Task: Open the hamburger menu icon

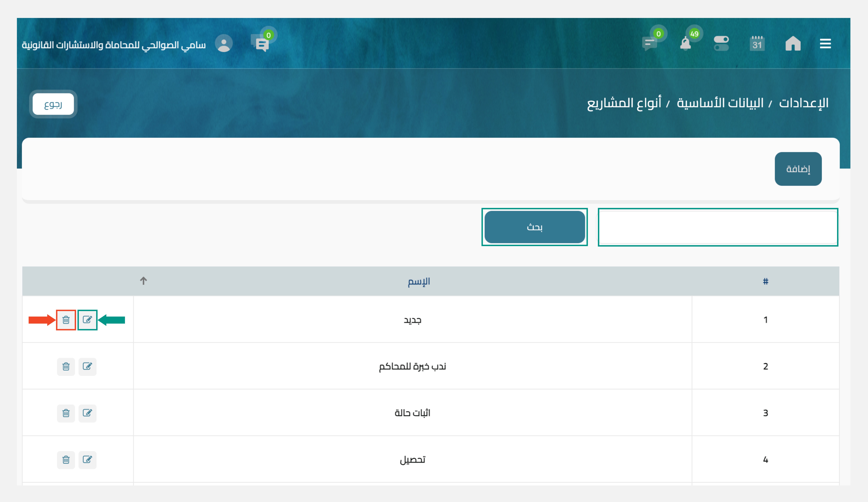Action: (825, 44)
